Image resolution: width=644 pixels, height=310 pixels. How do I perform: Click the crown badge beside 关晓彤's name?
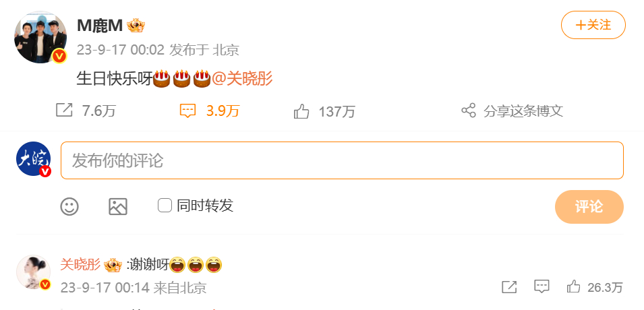(113, 265)
